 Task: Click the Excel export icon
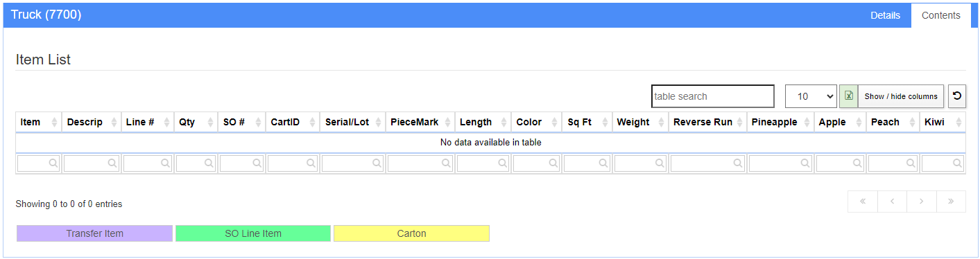click(x=848, y=96)
